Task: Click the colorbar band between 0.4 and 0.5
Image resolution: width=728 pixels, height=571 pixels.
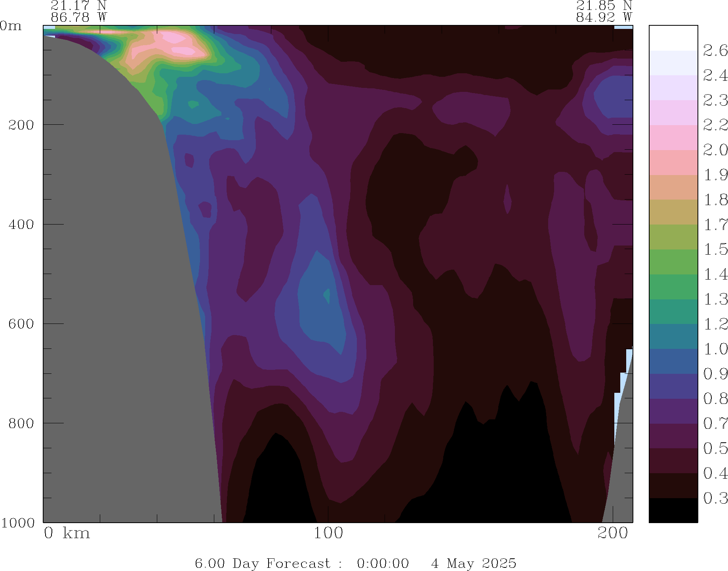Action: click(673, 461)
